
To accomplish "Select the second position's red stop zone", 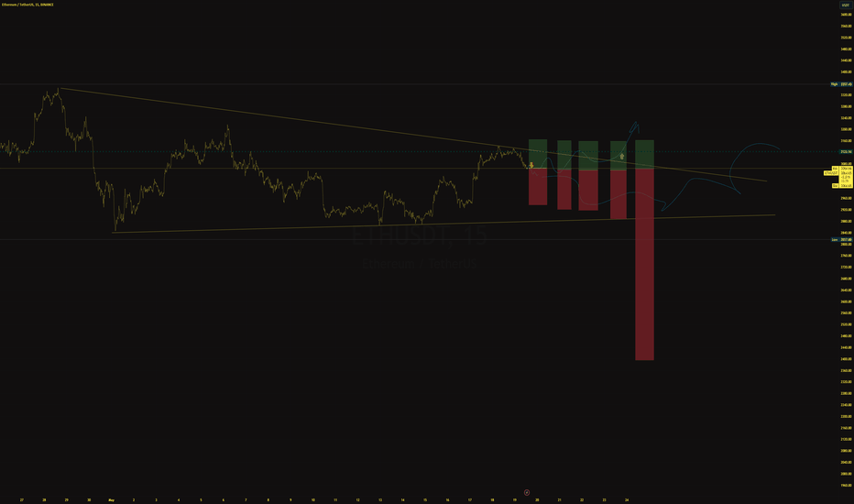I will point(564,189).
